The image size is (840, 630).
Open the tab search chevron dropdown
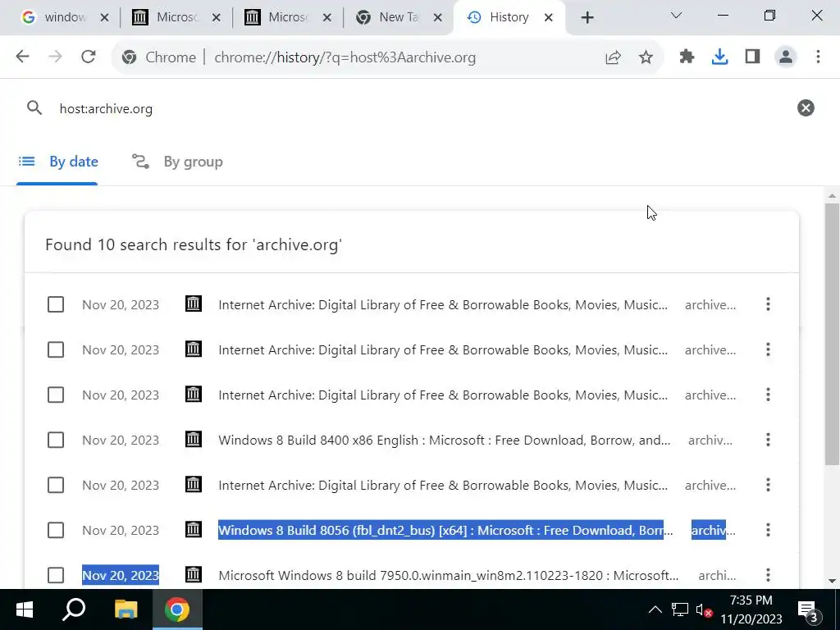[676, 16]
